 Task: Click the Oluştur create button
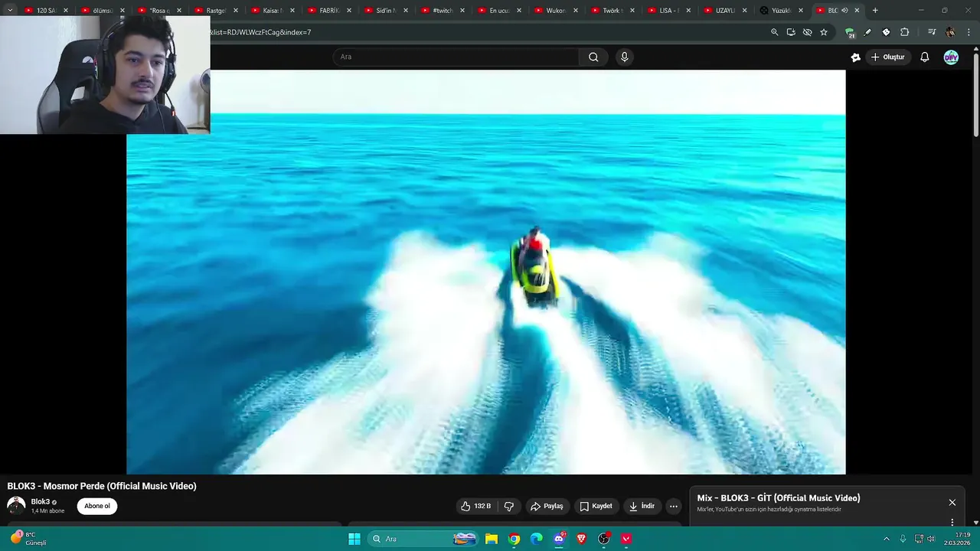887,57
